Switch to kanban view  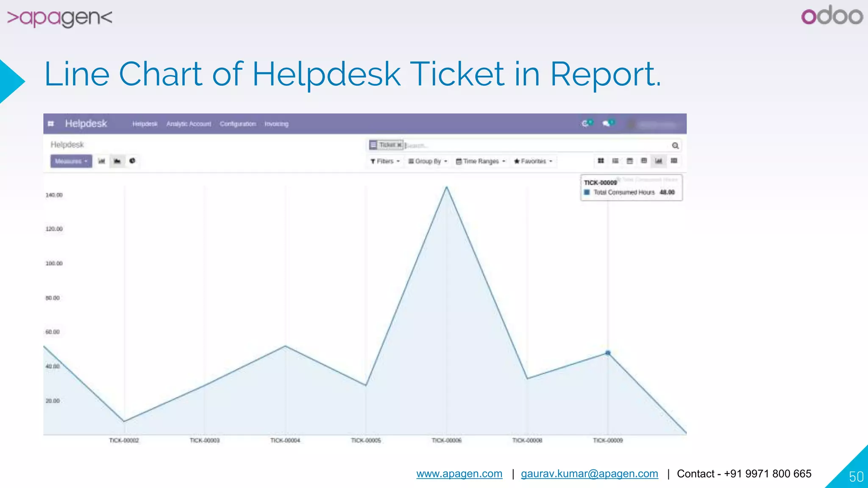click(601, 161)
